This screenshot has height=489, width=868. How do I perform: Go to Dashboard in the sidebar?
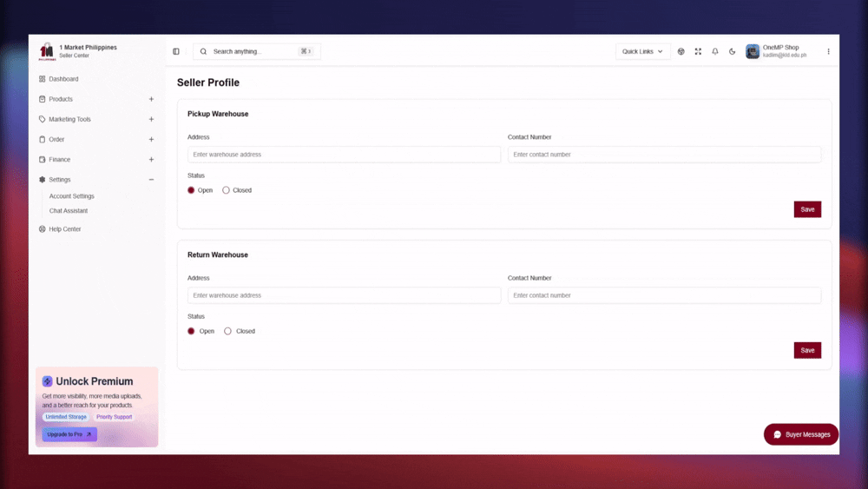pos(63,79)
